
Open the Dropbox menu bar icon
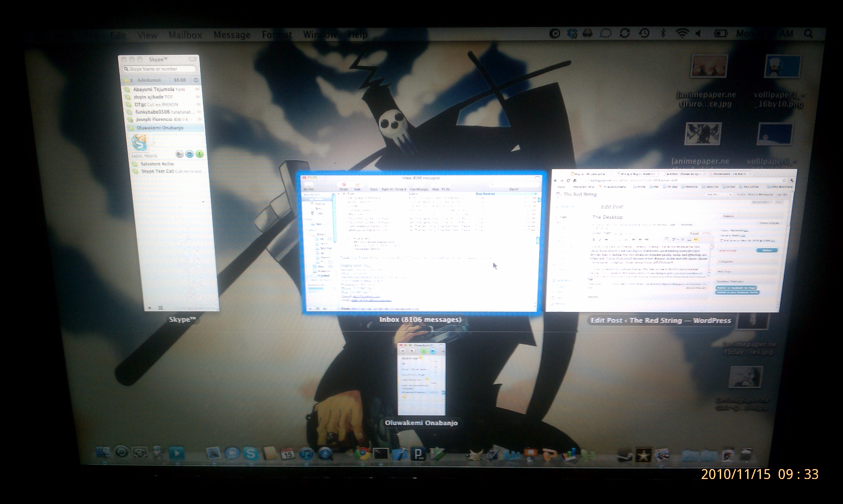pyautogui.click(x=572, y=34)
